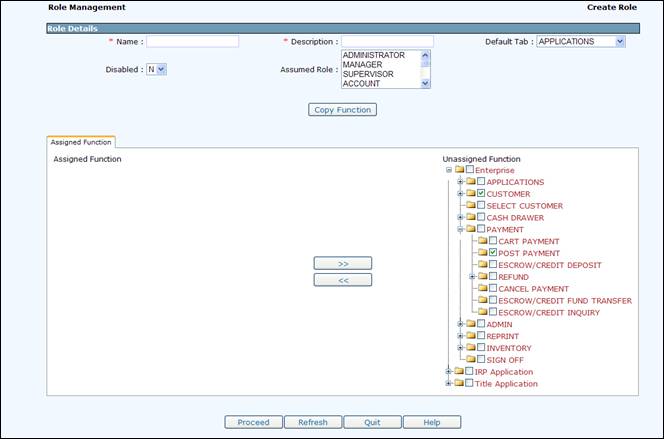
Task: Open the Disabled dropdown
Action: [161, 70]
